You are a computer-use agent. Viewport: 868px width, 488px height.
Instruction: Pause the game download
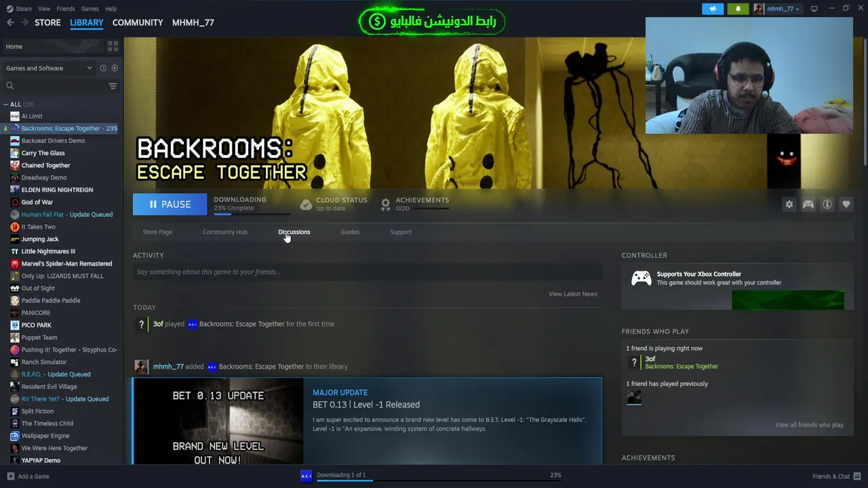tap(170, 204)
